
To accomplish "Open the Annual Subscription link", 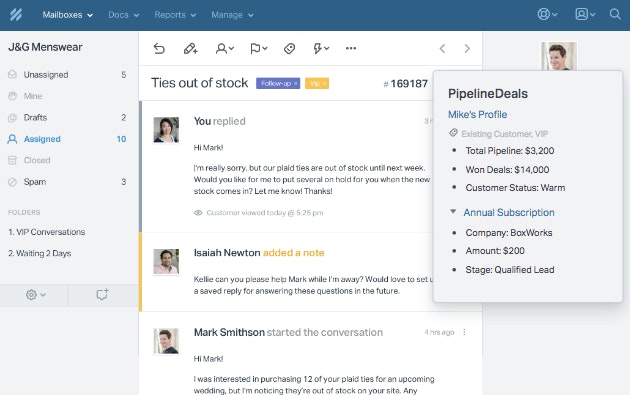I will click(x=509, y=213).
